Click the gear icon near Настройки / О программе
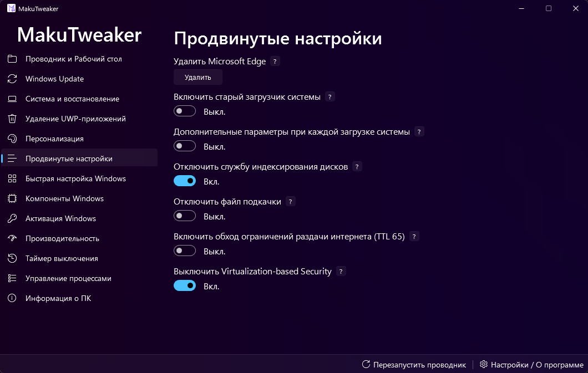This screenshot has width=588, height=373. click(x=484, y=365)
